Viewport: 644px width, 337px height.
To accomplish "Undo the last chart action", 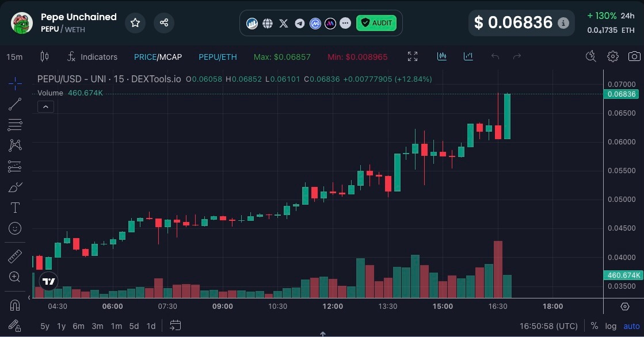I will click(496, 56).
